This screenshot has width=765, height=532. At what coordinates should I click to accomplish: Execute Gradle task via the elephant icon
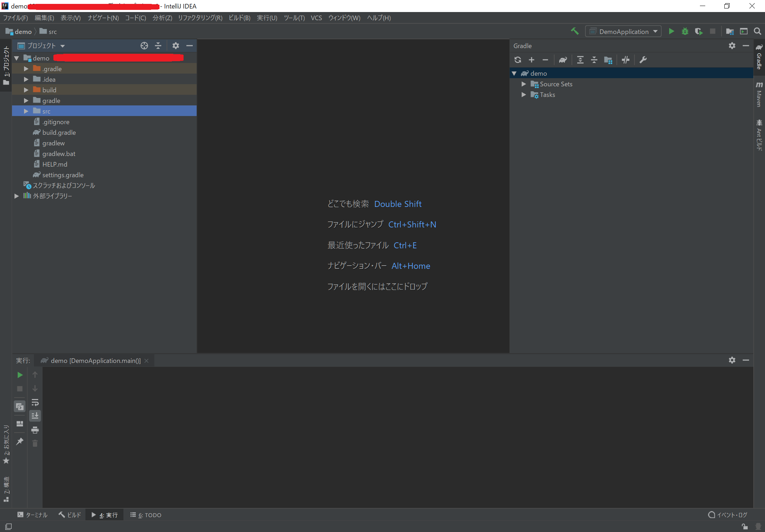[x=563, y=60]
